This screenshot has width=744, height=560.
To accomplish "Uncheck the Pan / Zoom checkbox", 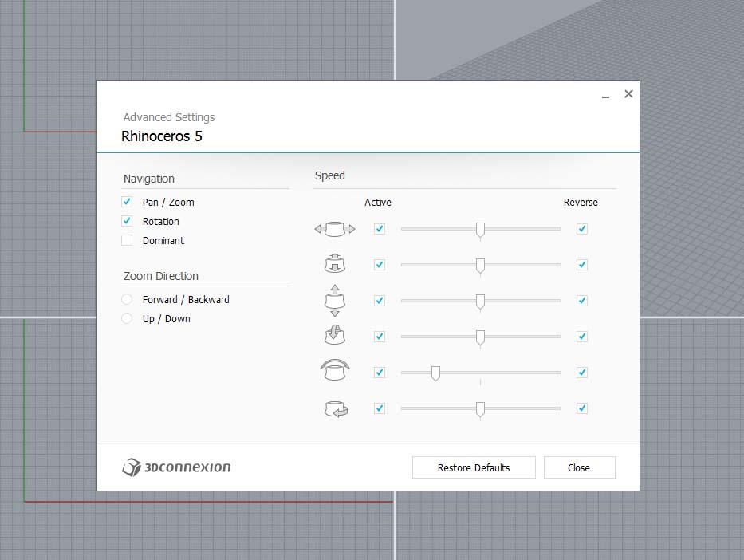I will click(127, 202).
